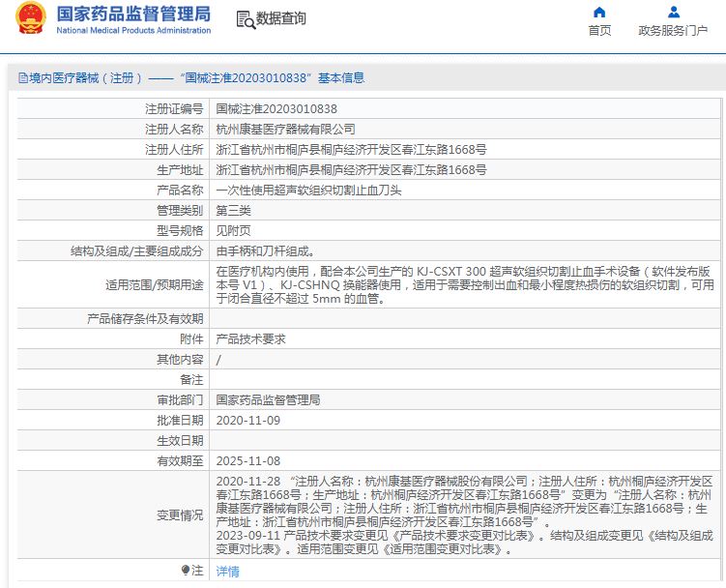Open the 数据查询 search icon

(246, 19)
